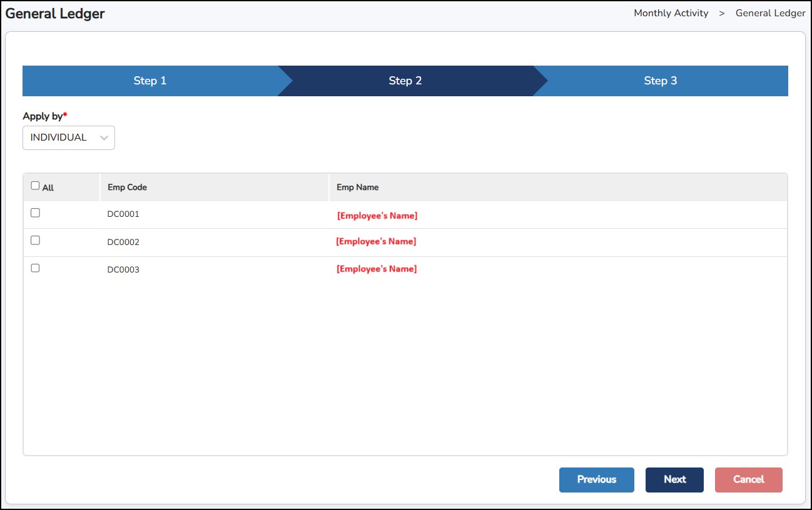Open Monthly Activity breadcrumb link

coord(671,13)
